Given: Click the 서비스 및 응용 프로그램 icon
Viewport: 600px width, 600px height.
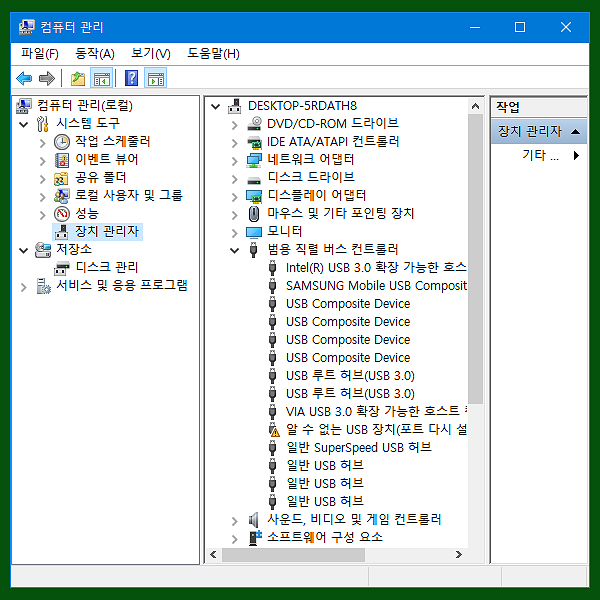Looking at the screenshot, I should pyautogui.click(x=43, y=286).
